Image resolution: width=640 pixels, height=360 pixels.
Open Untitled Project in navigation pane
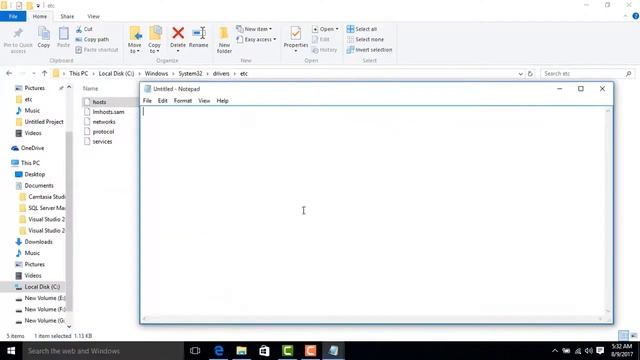(44, 122)
